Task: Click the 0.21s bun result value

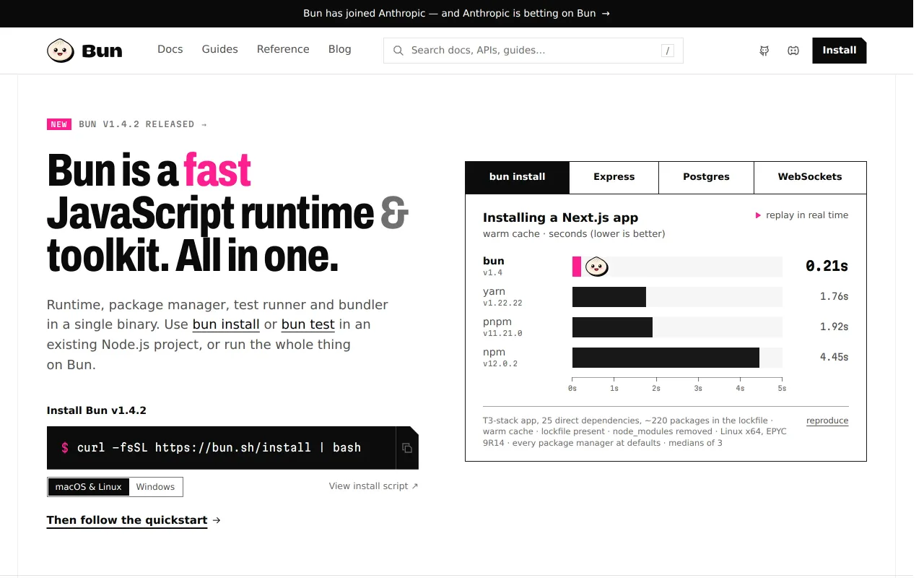Action: [827, 266]
